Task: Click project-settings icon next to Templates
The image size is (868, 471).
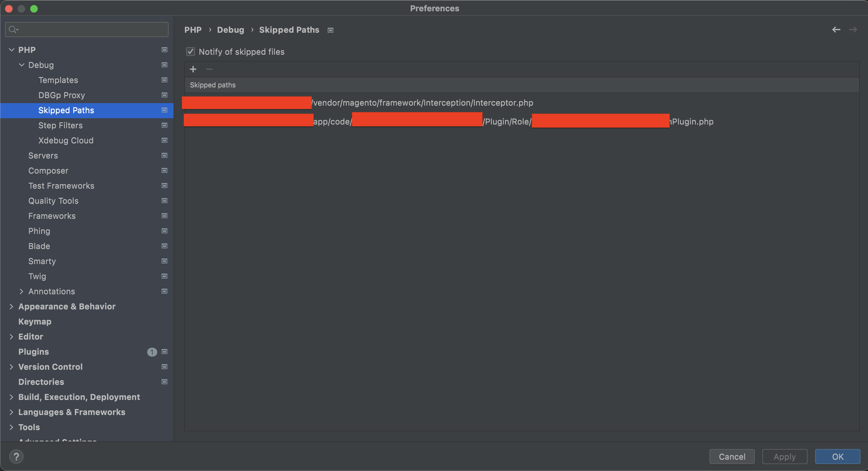Action: point(164,80)
